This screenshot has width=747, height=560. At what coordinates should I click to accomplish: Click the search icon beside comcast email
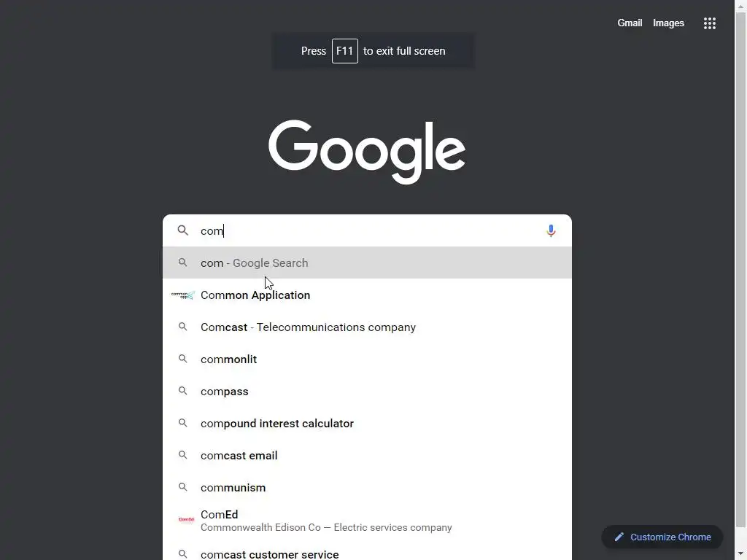[183, 455]
